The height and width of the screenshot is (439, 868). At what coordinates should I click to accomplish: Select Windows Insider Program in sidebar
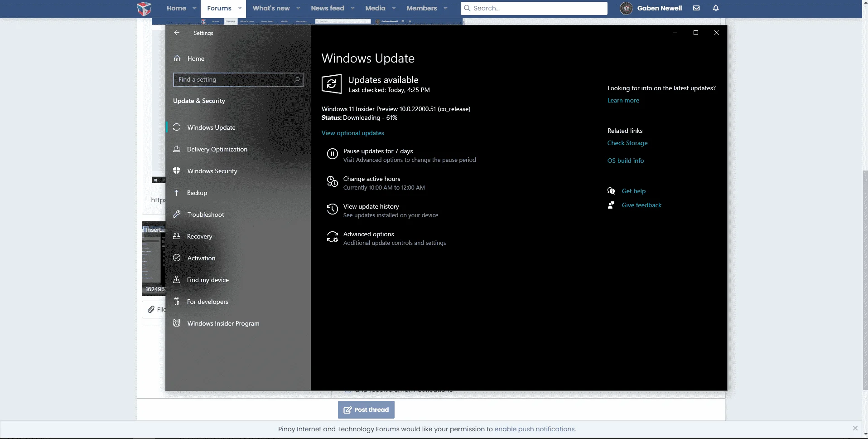click(223, 323)
